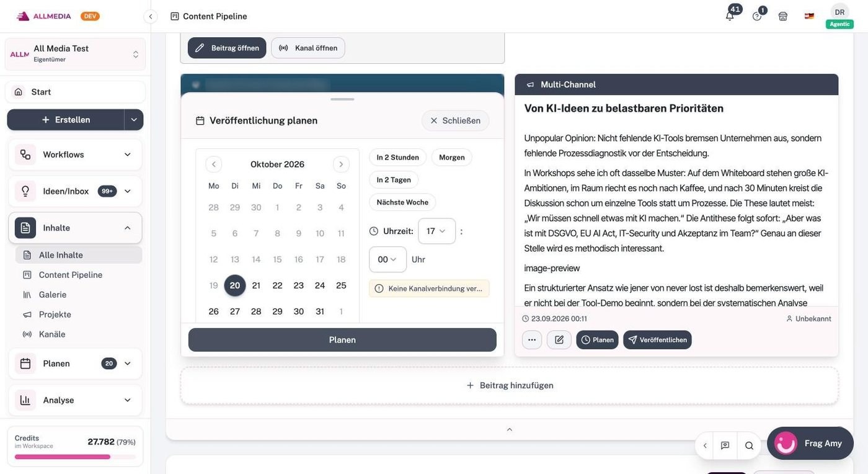Select the In 2 Stunden preset
The image size is (868, 474).
click(x=397, y=158)
